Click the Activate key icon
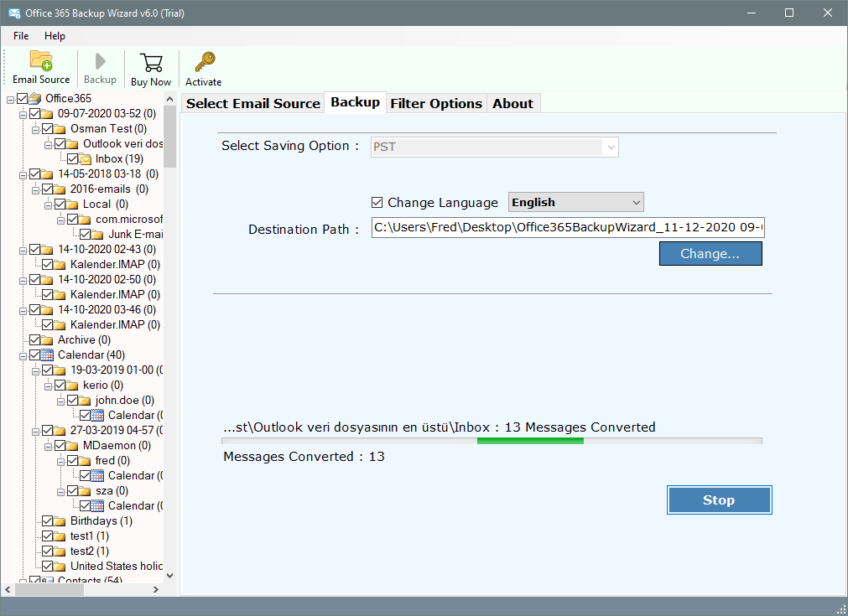 pos(205,62)
